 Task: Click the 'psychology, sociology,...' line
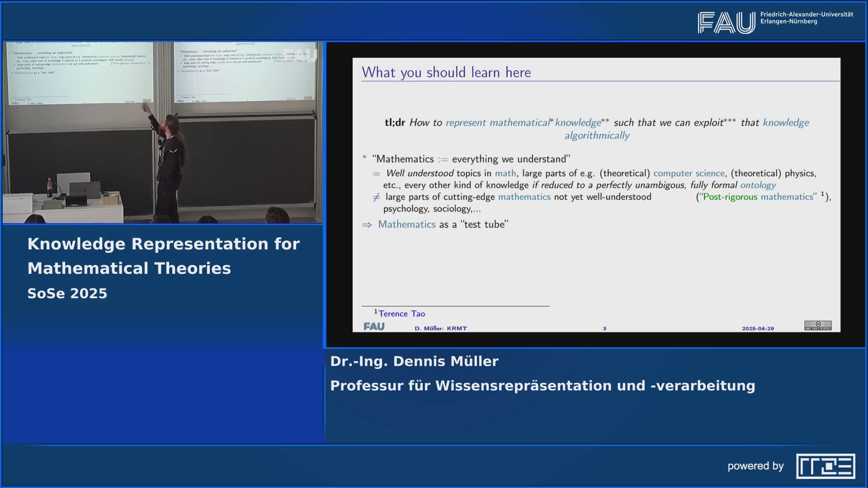pos(432,209)
